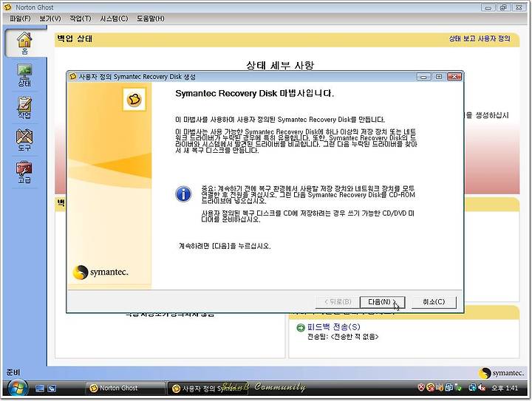Open the 피드백 전송(S) link
The height and width of the screenshot is (401, 532).
click(333, 327)
